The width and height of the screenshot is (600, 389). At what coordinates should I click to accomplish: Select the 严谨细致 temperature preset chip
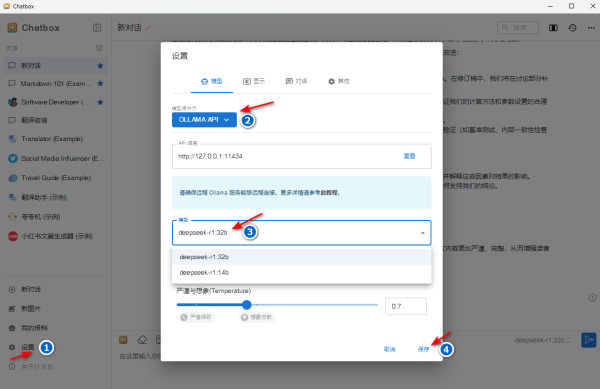(196, 317)
